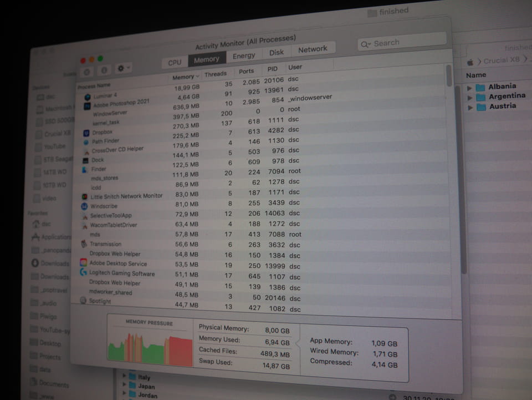Switch to the CPU tab
532x400 pixels.
[175, 63]
